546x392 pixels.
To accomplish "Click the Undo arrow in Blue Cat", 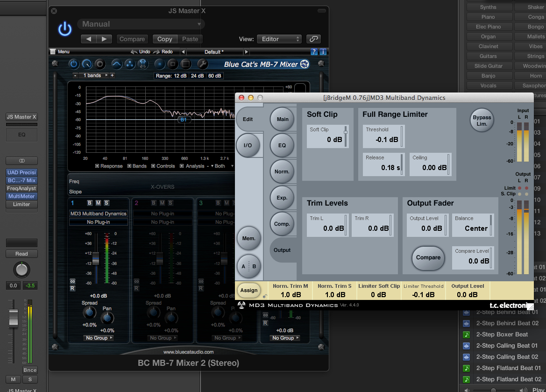I will coord(135,52).
